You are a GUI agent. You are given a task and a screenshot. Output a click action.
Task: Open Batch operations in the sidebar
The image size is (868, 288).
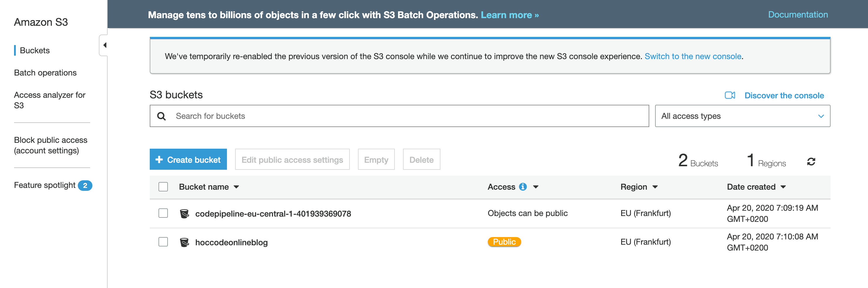pyautogui.click(x=45, y=73)
